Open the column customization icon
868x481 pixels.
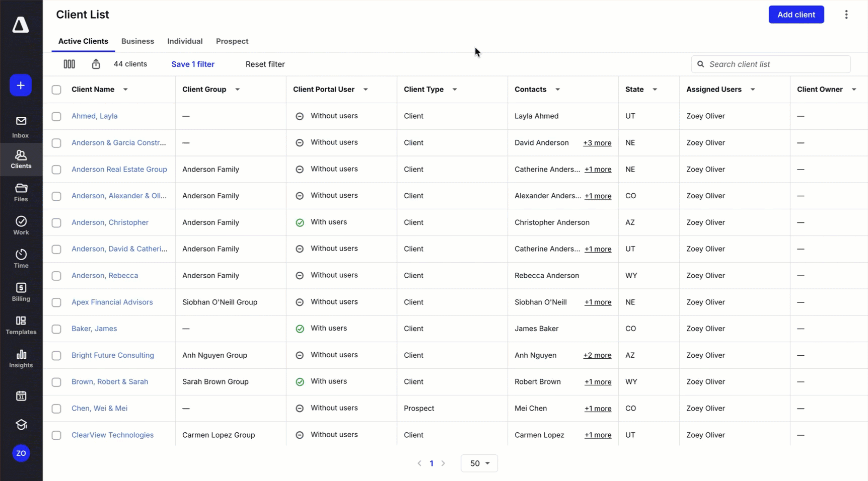(x=69, y=64)
